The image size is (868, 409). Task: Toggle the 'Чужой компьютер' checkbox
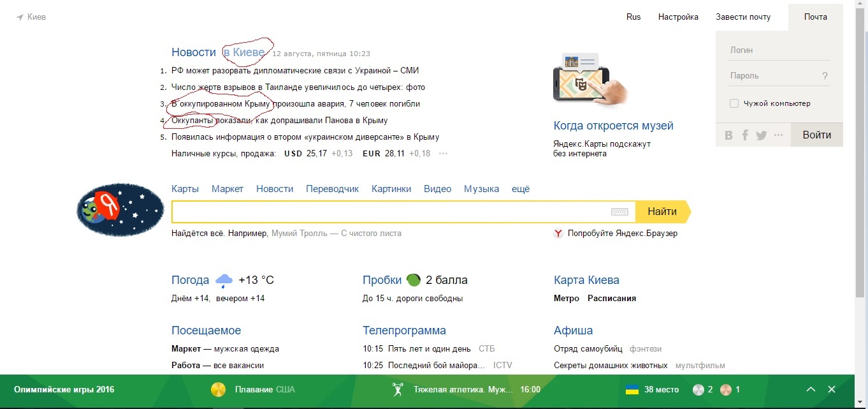point(734,103)
